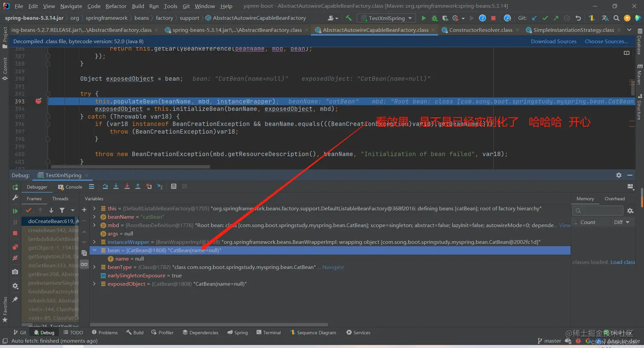This screenshot has width=644, height=348.
Task: Open the Refactor menu
Action: tap(116, 6)
